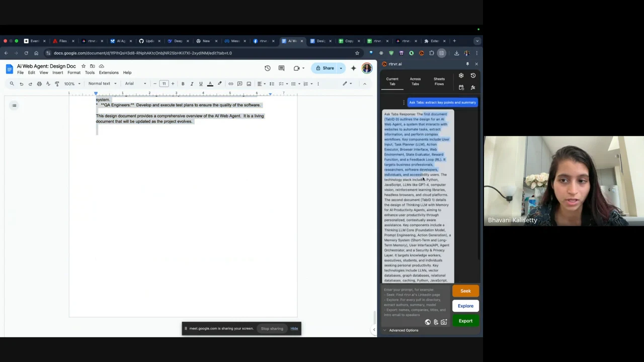Open line and paragraph spacing options
This screenshot has height=362, width=644.
pos(272,84)
